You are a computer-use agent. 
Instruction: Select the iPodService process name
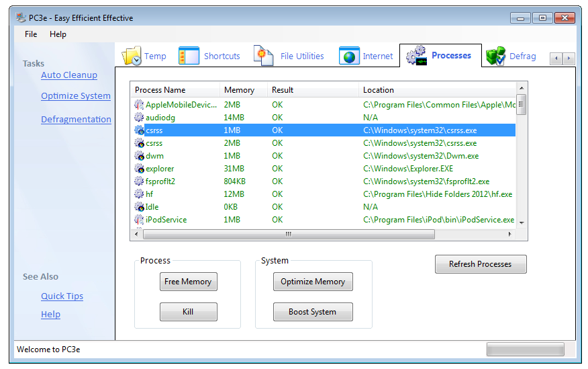166,220
